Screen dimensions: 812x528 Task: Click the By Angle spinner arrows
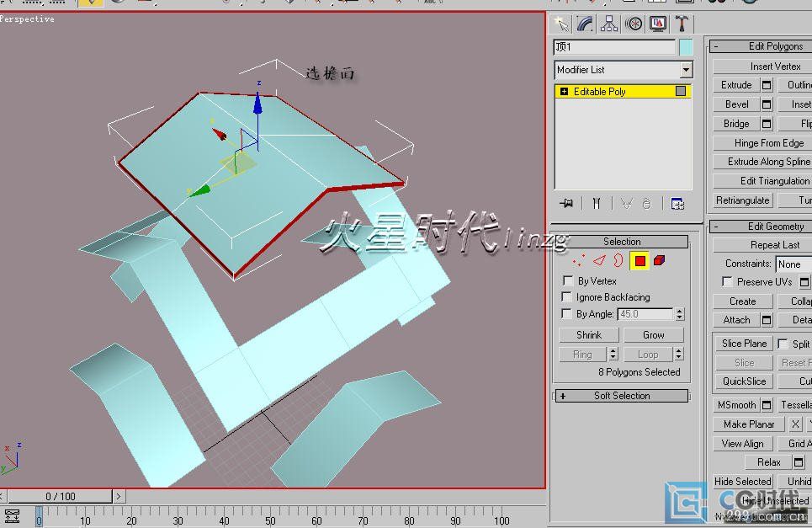[x=679, y=314]
